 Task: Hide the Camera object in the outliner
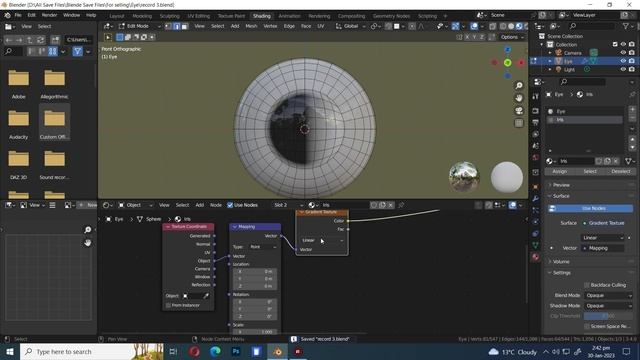coord(623,53)
